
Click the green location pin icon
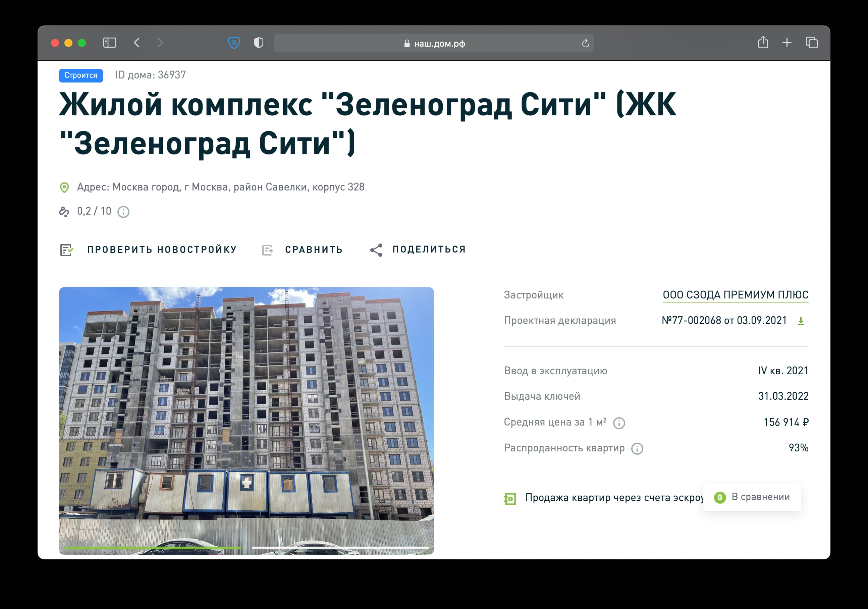[64, 187]
